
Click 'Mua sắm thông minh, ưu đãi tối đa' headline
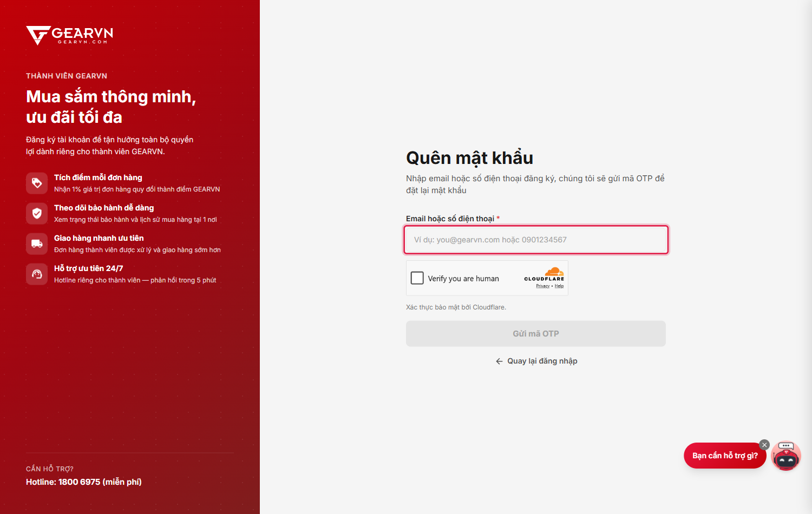[x=111, y=107]
